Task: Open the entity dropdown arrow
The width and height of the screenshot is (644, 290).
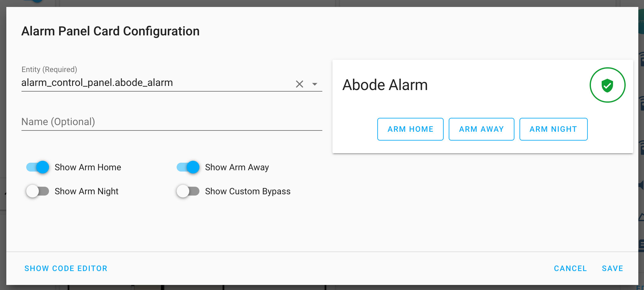Action: pos(314,84)
